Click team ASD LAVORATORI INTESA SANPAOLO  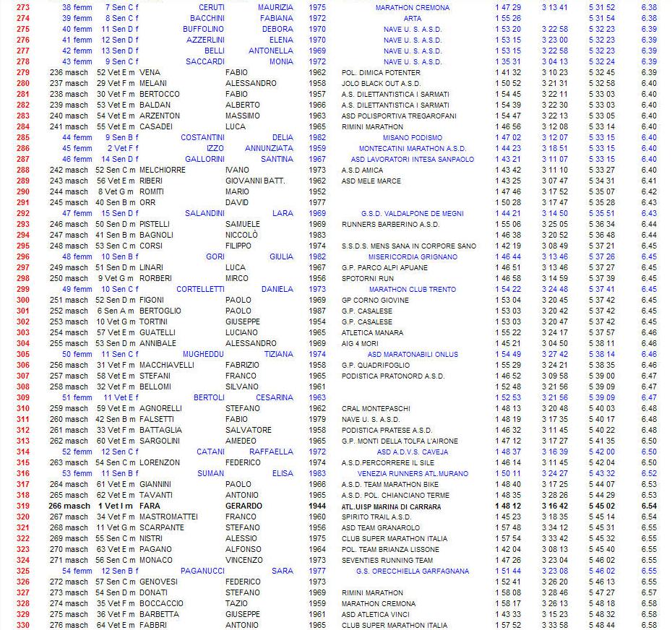point(413,160)
